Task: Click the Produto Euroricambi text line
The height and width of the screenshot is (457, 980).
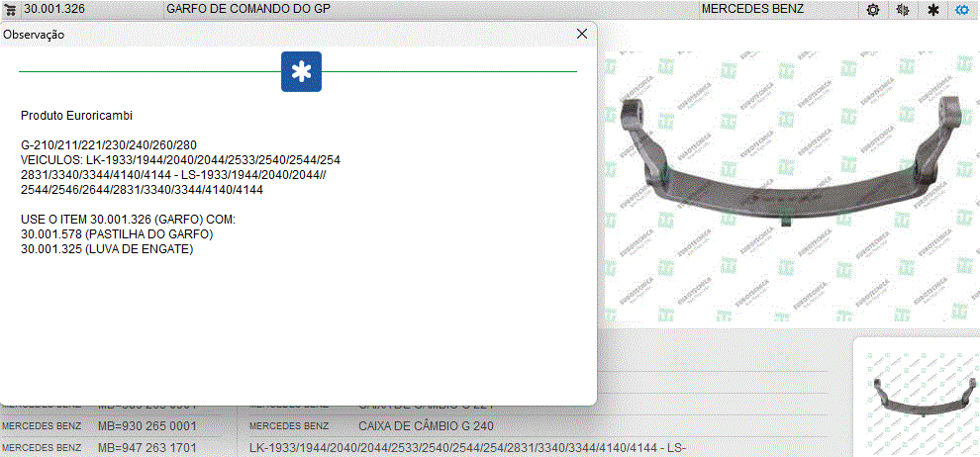Action: [76, 116]
